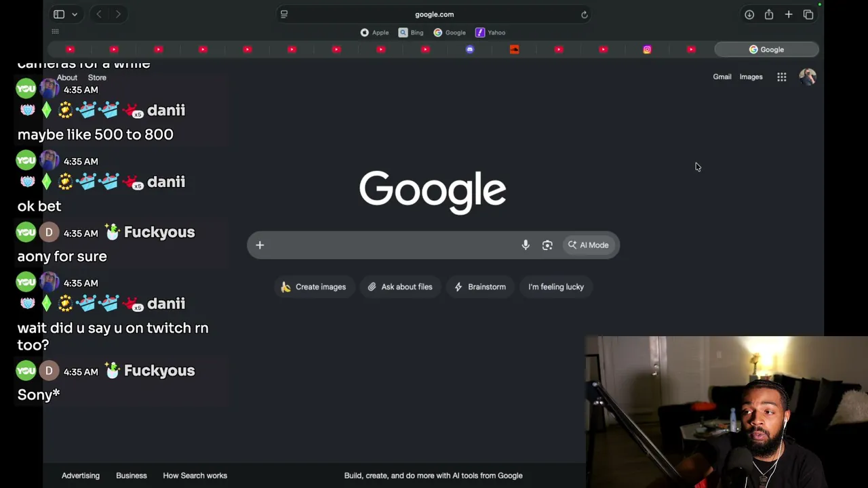Screen dimensions: 868x488
Task: Open the Google account avatar
Action: tap(807, 77)
